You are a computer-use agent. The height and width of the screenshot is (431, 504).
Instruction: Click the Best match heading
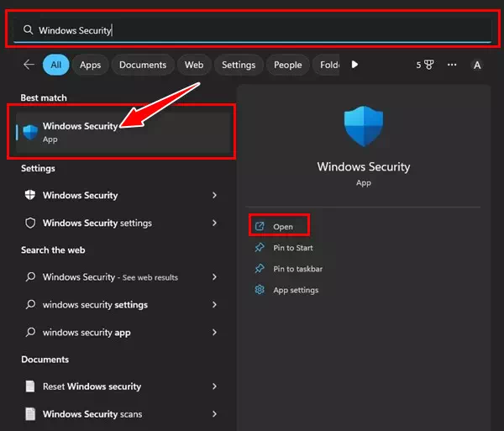[44, 97]
